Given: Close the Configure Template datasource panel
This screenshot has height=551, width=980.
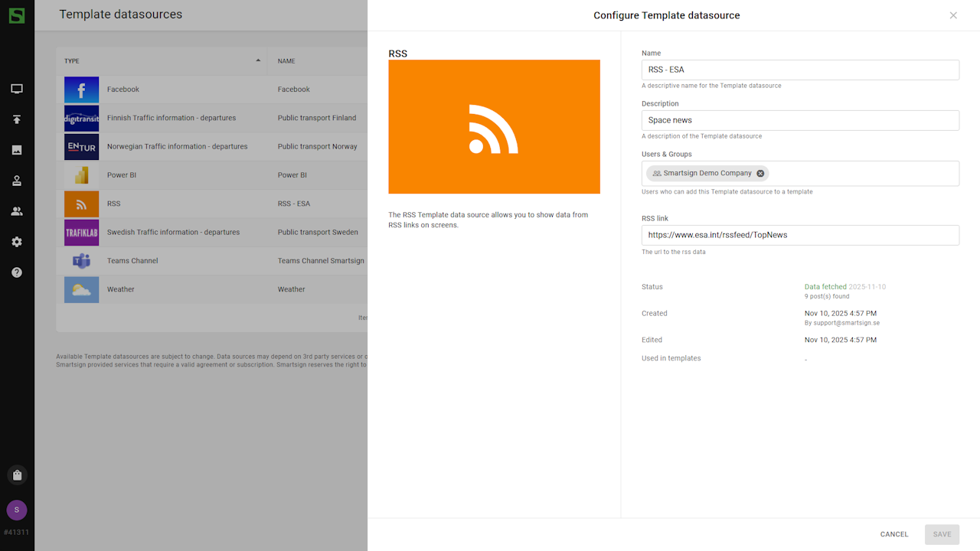Looking at the screenshot, I should tap(953, 15).
